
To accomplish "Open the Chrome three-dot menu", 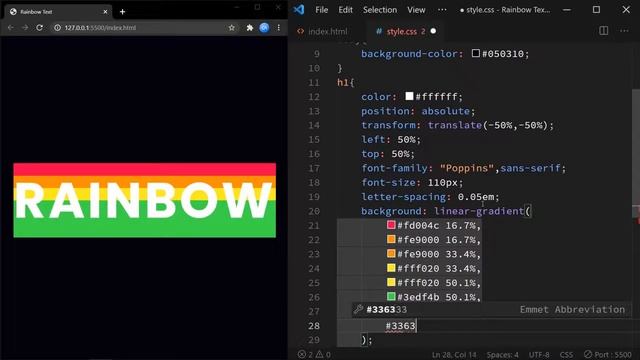I will [x=278, y=27].
